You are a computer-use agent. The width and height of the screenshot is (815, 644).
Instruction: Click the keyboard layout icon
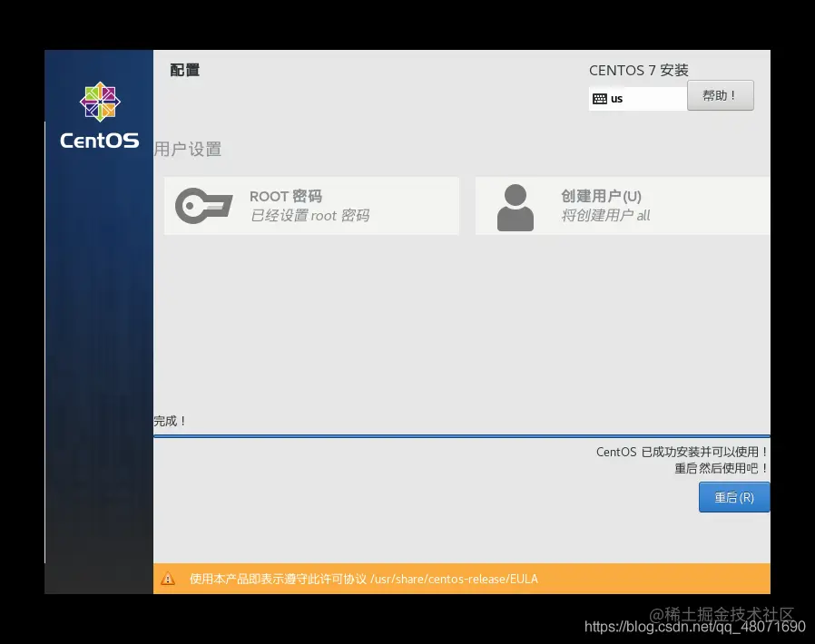pyautogui.click(x=599, y=99)
